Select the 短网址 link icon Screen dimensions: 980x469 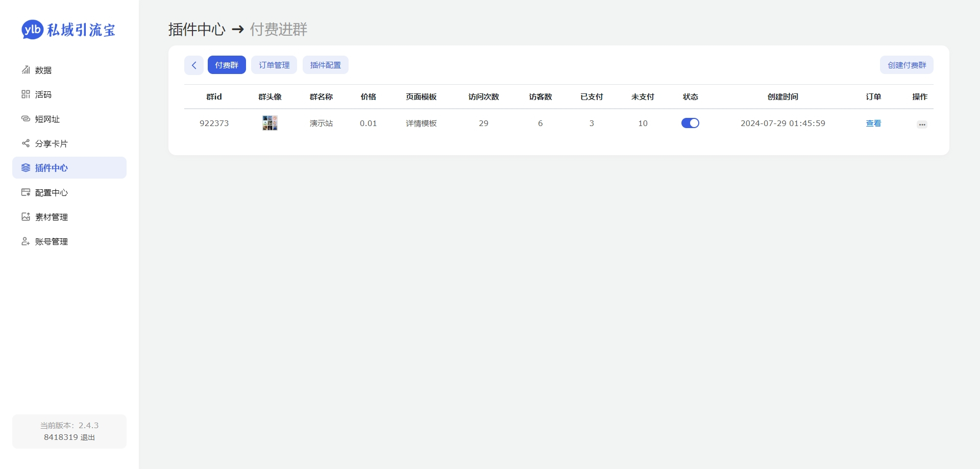pos(26,119)
